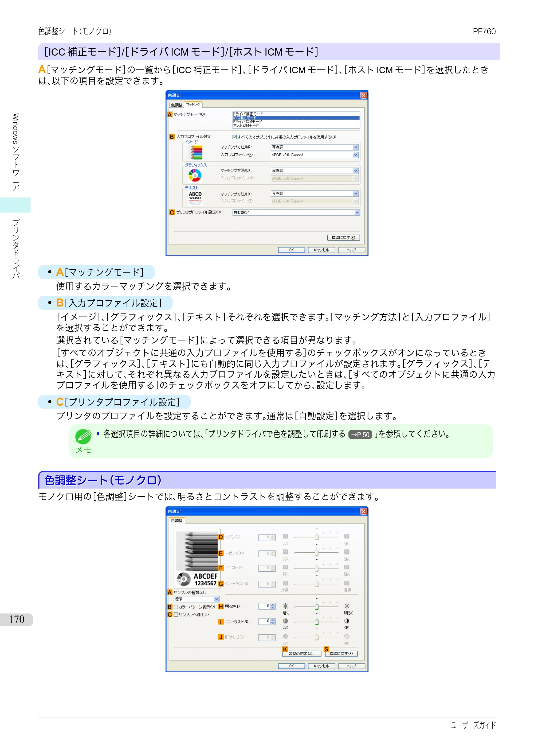Open the →P.50 page reference link
534x756 pixels.
coord(360,435)
